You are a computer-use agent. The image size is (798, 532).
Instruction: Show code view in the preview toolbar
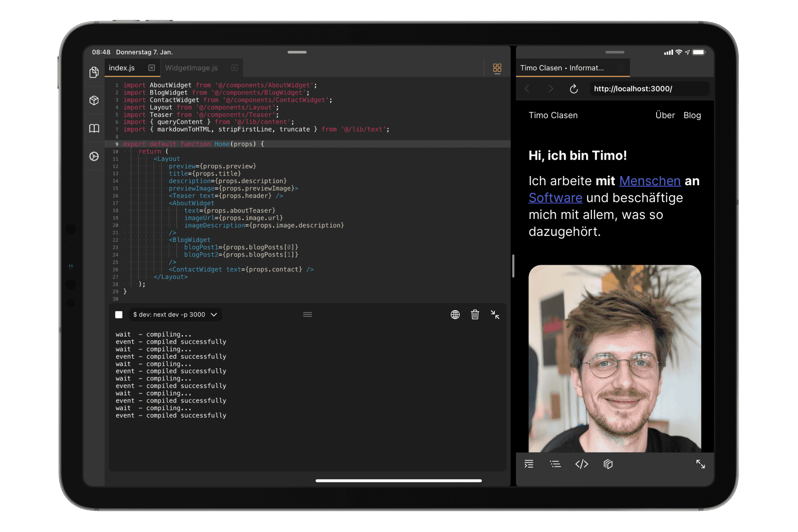click(x=582, y=464)
